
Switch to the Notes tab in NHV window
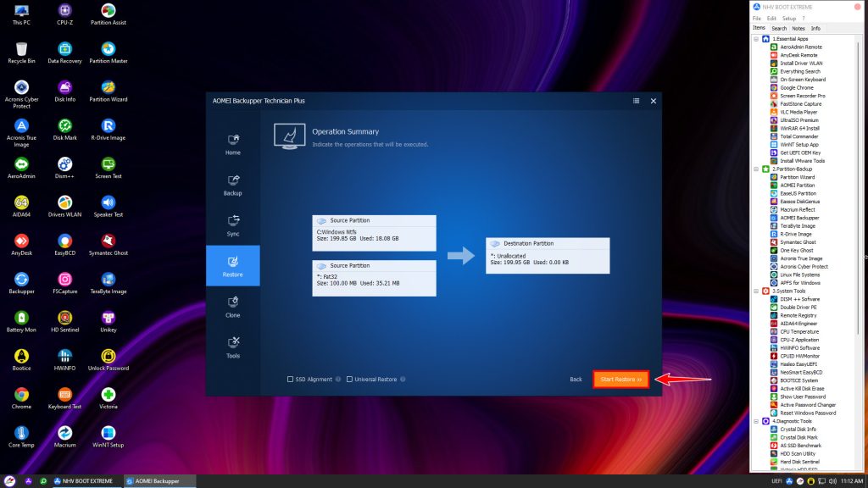[x=798, y=28]
